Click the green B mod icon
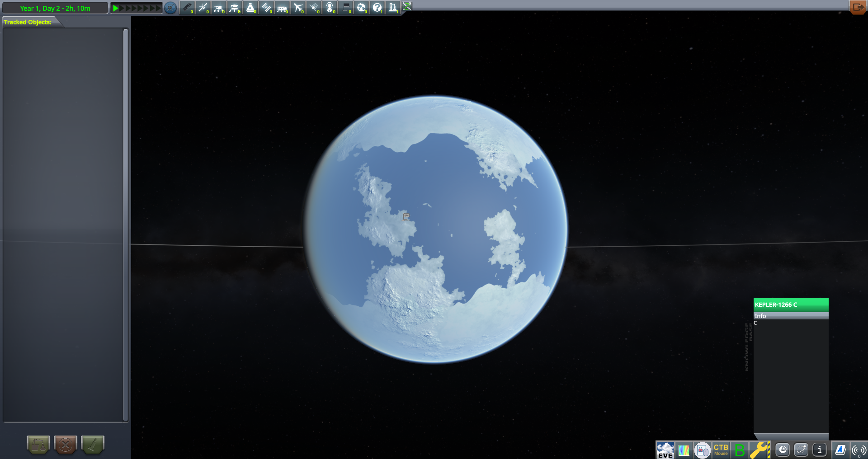 740,450
